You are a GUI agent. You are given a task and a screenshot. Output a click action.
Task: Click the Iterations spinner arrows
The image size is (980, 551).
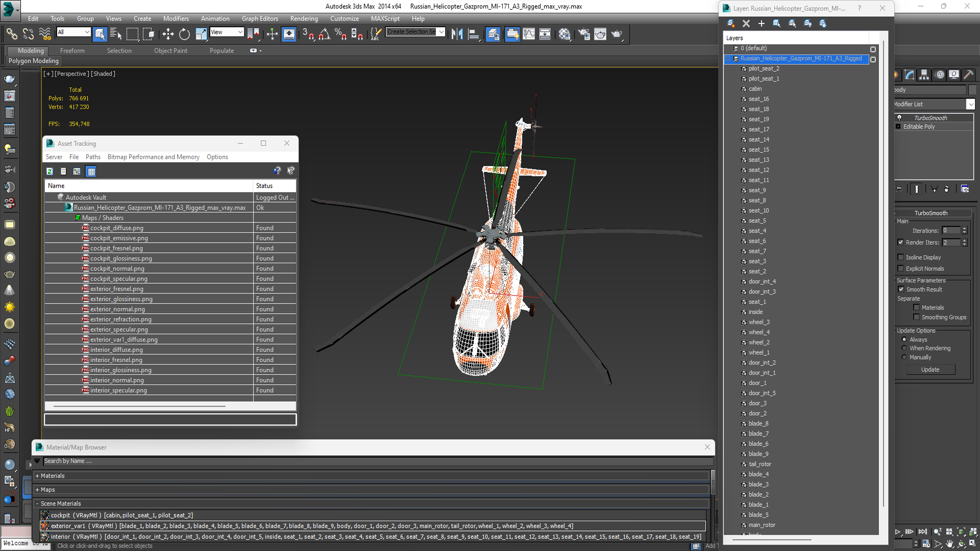964,231
